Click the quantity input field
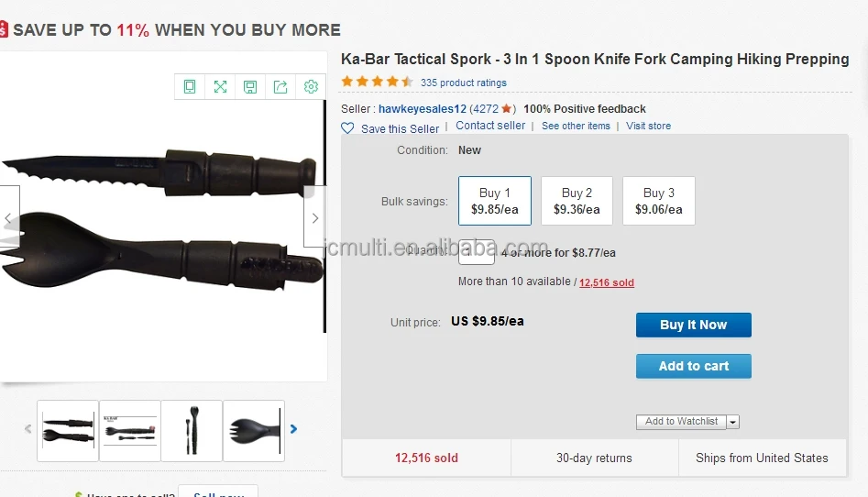Viewport: 868px width, 497px height. [x=477, y=252]
